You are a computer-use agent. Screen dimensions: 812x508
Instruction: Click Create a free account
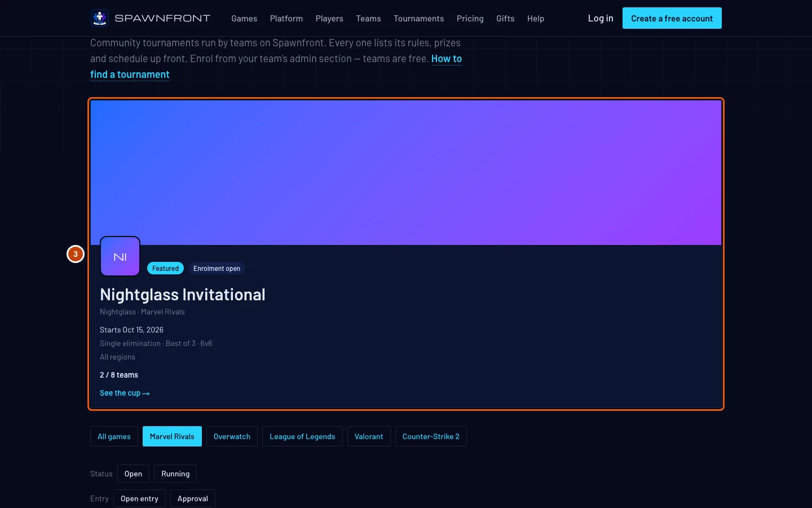tap(672, 18)
